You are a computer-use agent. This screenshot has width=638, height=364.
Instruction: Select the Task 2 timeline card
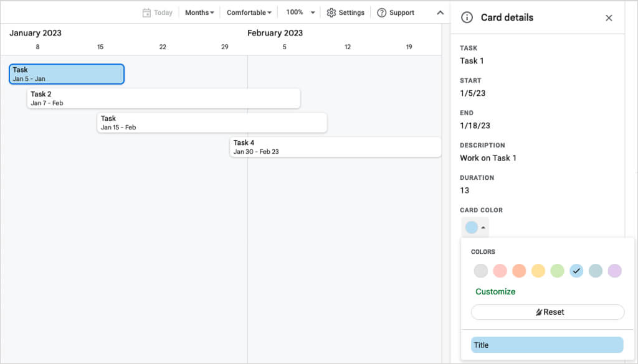click(163, 98)
